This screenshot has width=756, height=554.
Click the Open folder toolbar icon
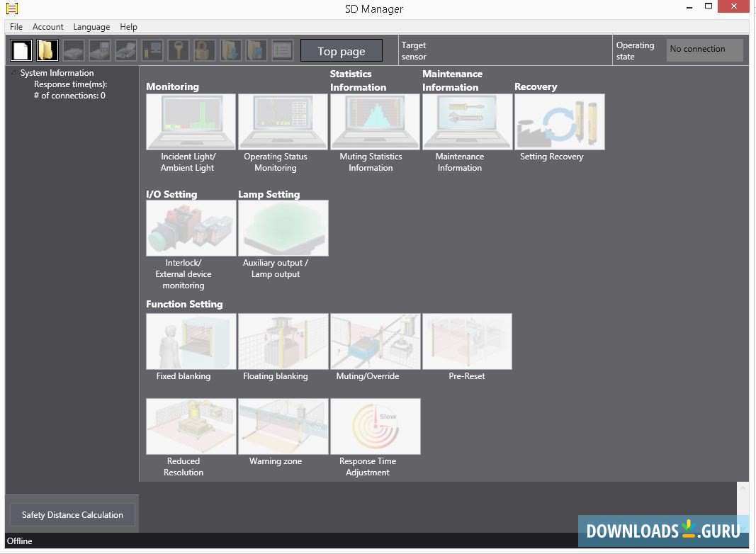coord(47,50)
